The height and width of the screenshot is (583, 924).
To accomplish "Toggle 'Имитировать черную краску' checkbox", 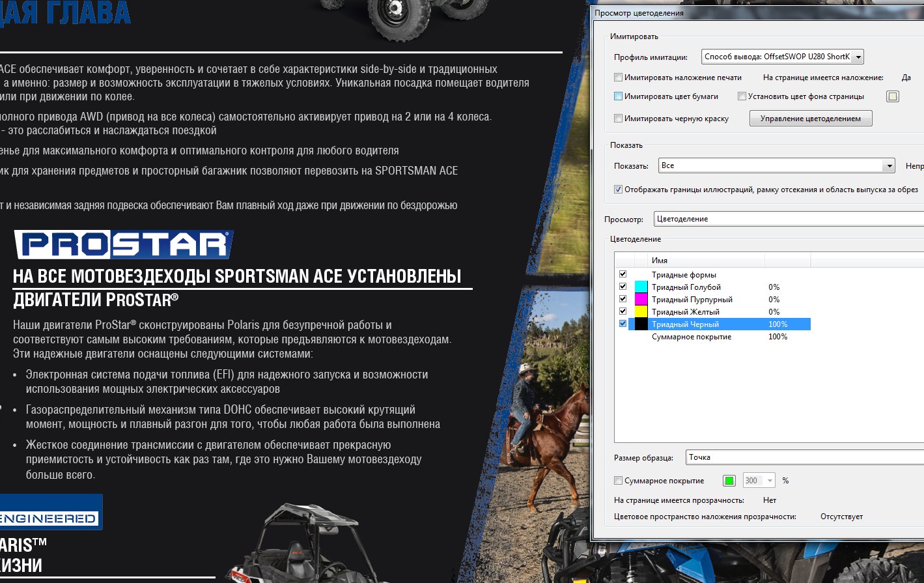I will coord(618,119).
